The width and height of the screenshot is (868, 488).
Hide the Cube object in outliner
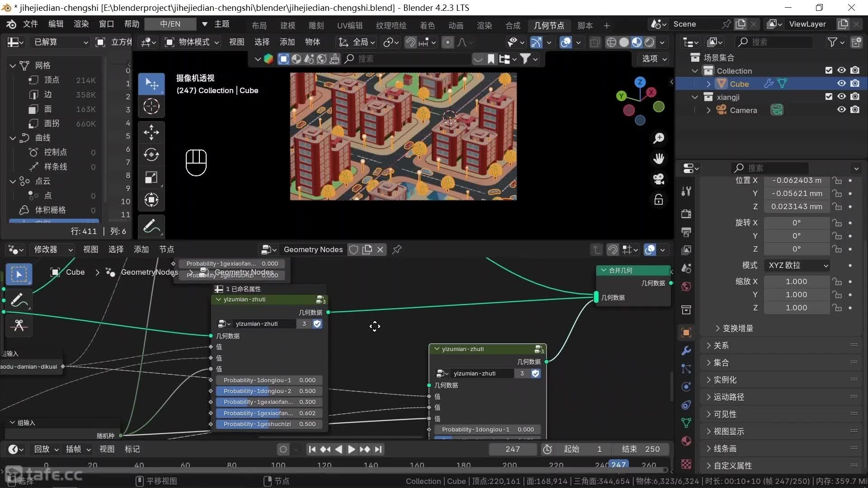pyautogui.click(x=841, y=84)
